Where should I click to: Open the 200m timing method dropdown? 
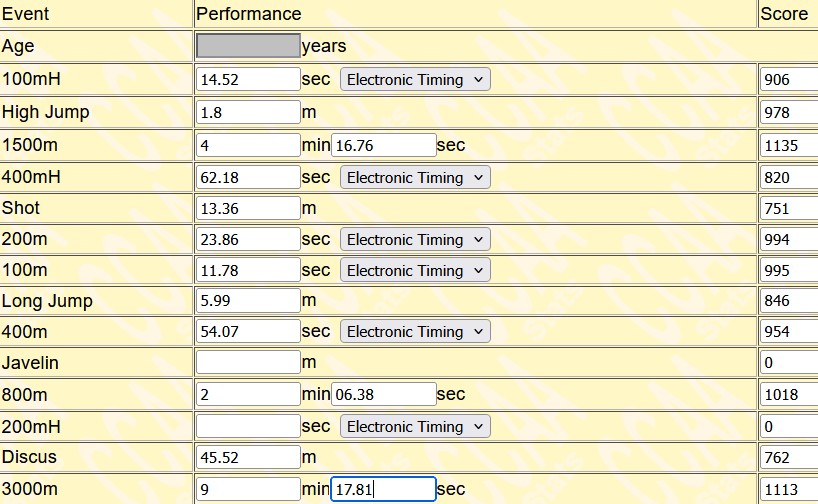415,240
